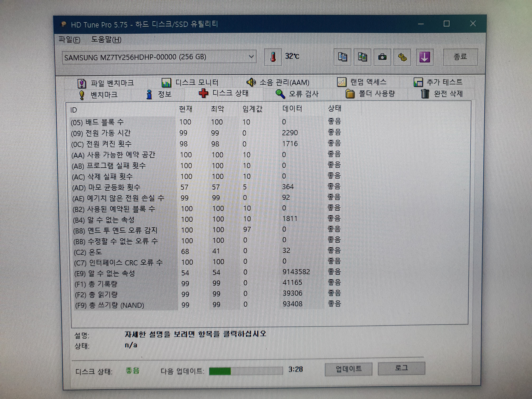Image resolution: width=532 pixels, height=399 pixels.
Task: Open the 파일(F) menu
Action: [70, 39]
